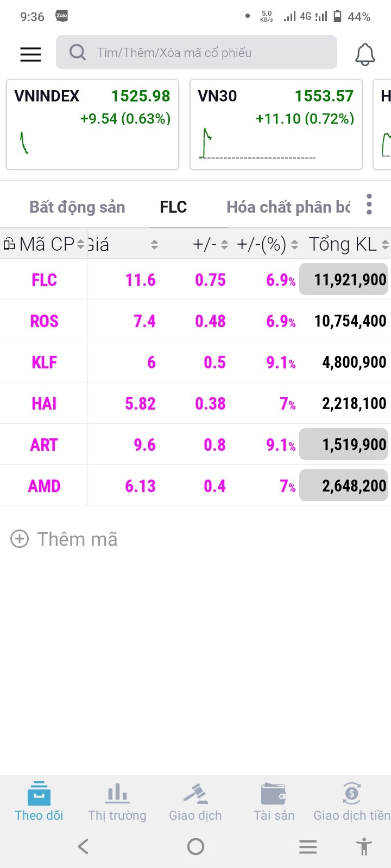Viewport: 391px width, 868px height.
Task: Open watchlist options three-dot menu
Action: click(x=369, y=205)
